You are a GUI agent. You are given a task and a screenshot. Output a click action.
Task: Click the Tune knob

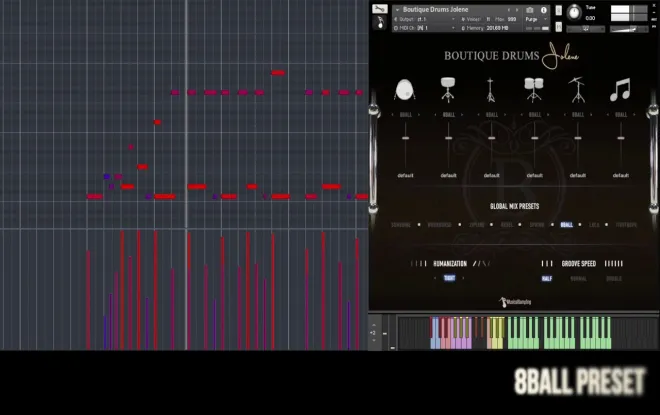(573, 13)
